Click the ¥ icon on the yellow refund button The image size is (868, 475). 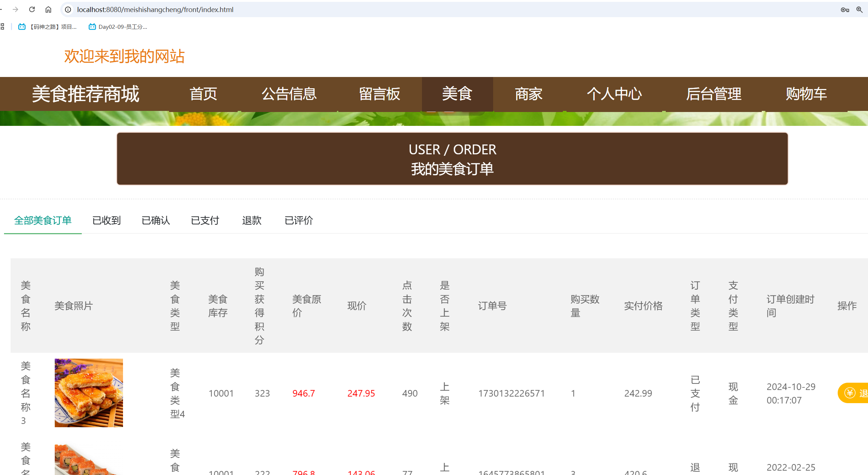[x=849, y=393]
